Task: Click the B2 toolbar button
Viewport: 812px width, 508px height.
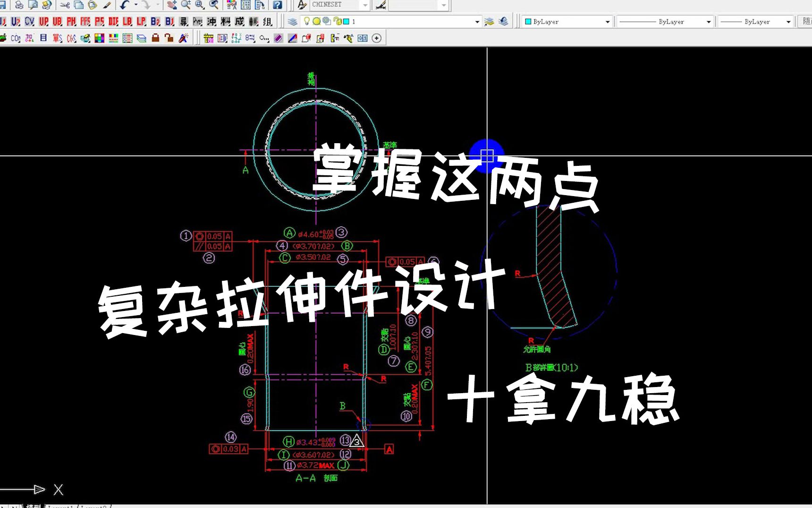Action: click(x=155, y=22)
